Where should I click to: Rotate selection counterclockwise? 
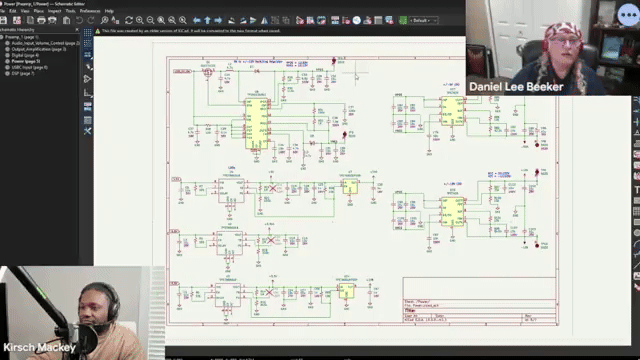231,20
